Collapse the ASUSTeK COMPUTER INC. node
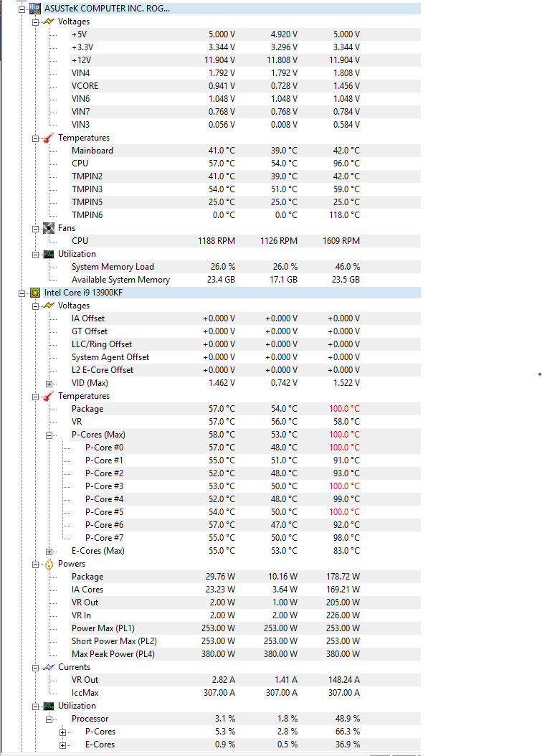The image size is (542, 756). (x=22, y=9)
